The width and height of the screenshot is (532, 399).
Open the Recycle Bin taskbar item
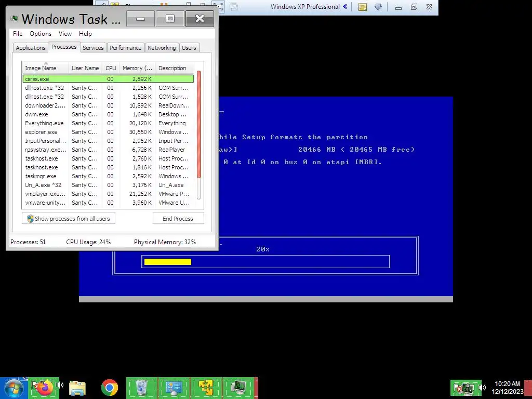click(x=141, y=388)
